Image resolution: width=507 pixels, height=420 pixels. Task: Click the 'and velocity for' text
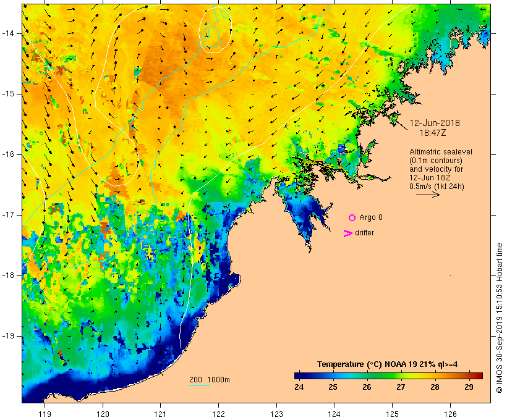436,169
